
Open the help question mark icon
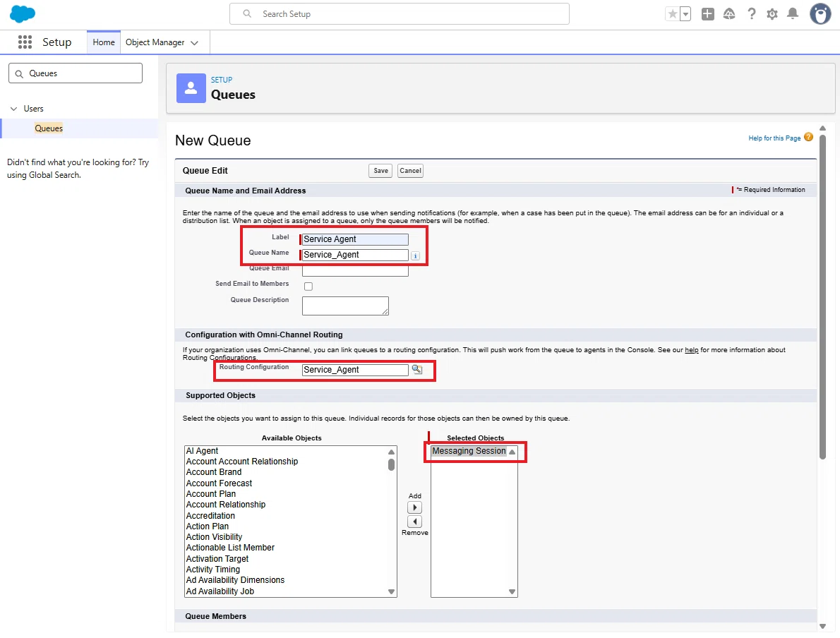752,14
